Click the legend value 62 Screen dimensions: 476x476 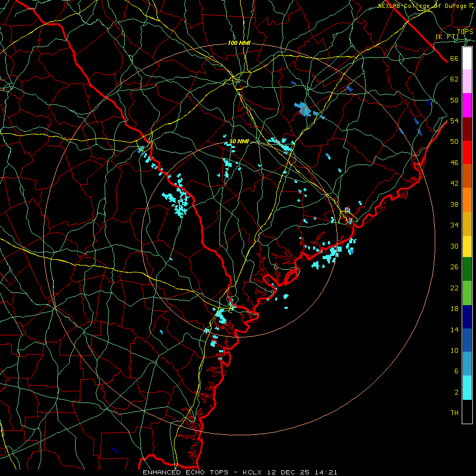[x=454, y=79]
